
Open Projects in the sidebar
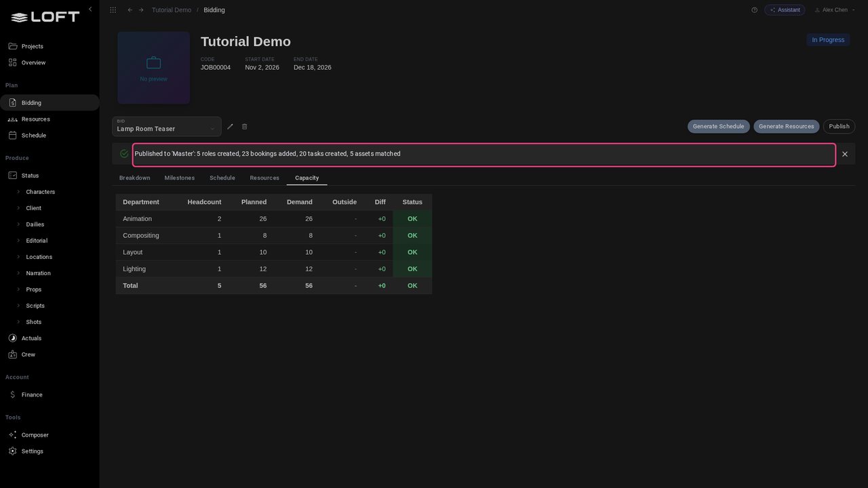point(50,46)
